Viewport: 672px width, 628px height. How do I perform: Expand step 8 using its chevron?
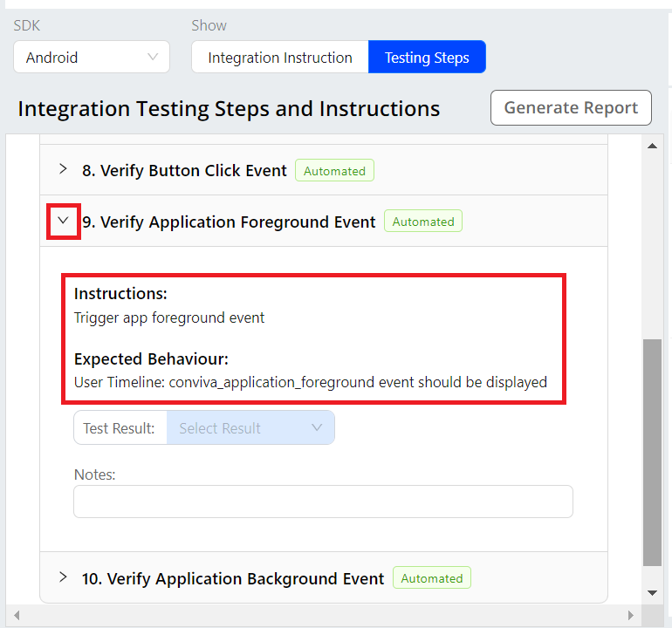tap(63, 169)
